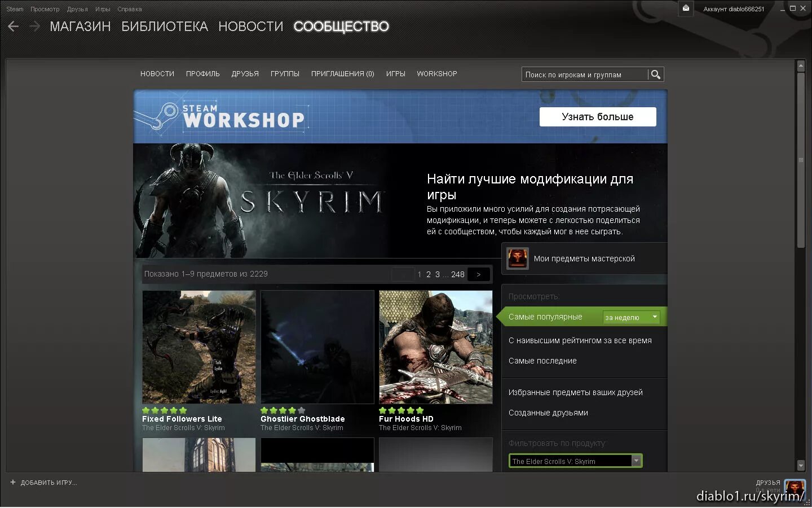Click ДРУЗЬЯ label at bottom right
The image size is (812, 508).
click(768, 483)
